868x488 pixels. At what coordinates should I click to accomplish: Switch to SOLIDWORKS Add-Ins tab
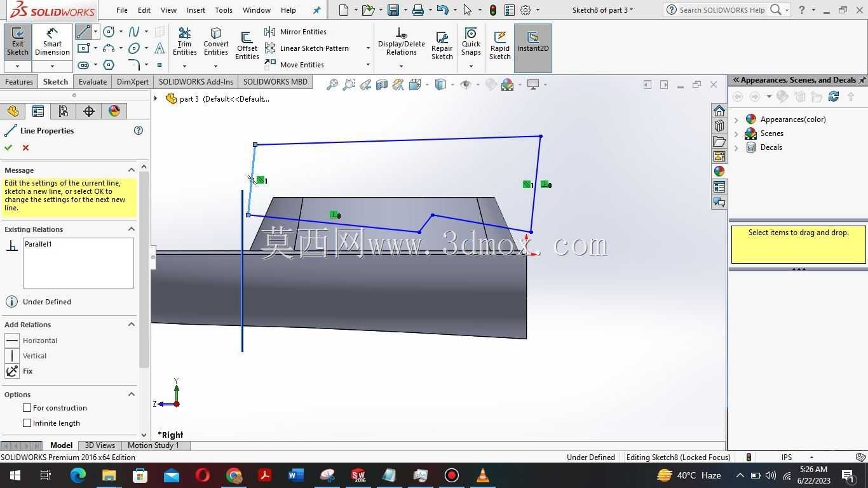196,82
